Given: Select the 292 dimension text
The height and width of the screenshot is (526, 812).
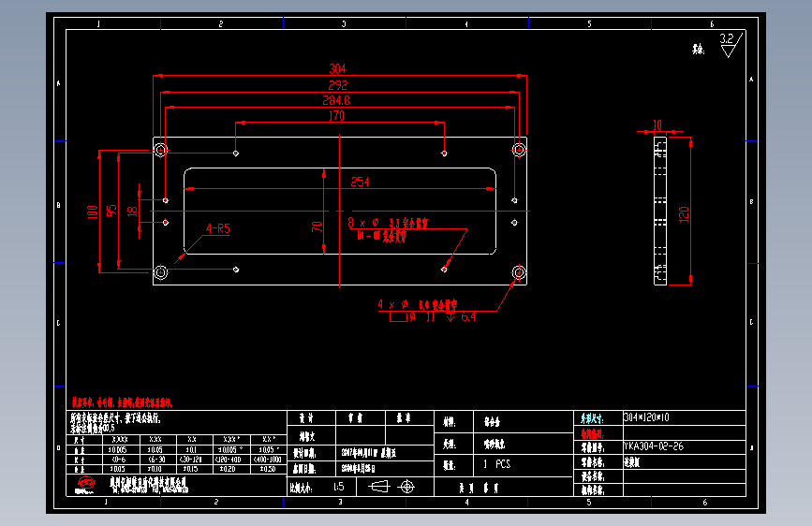Looking at the screenshot, I should [x=338, y=85].
